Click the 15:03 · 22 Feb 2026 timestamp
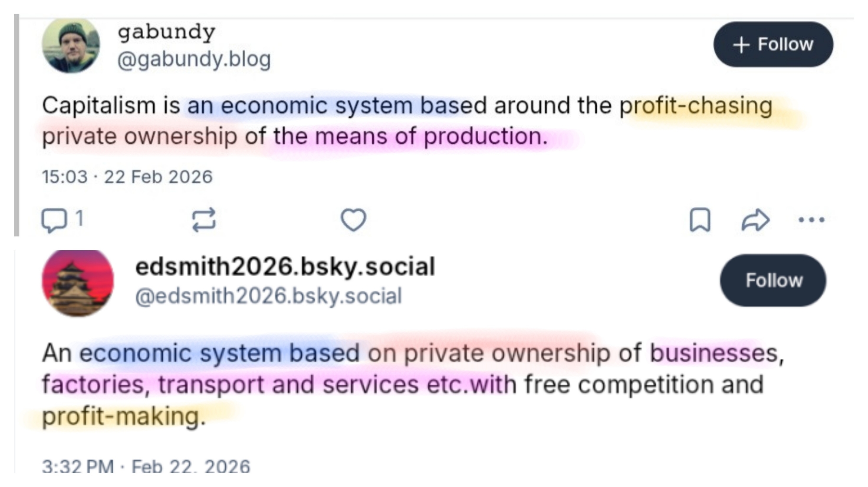This screenshot has width=868, height=487. pyautogui.click(x=127, y=177)
